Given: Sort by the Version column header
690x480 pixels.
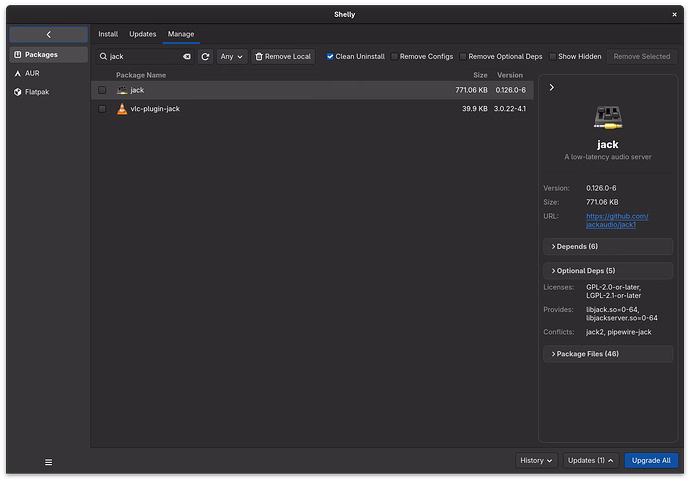Looking at the screenshot, I should click(x=510, y=75).
